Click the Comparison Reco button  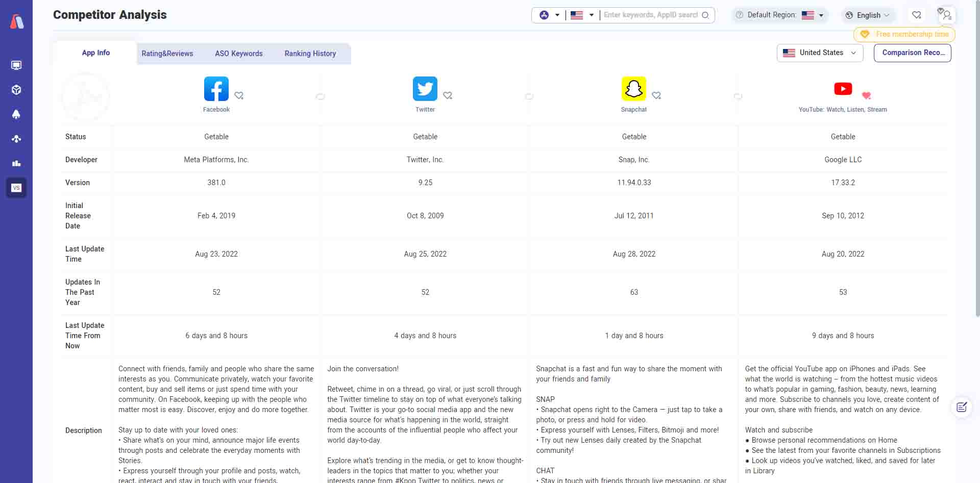tap(913, 53)
